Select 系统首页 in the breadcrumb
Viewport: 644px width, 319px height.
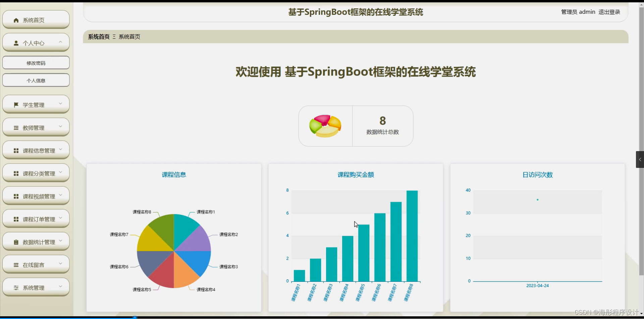130,37
